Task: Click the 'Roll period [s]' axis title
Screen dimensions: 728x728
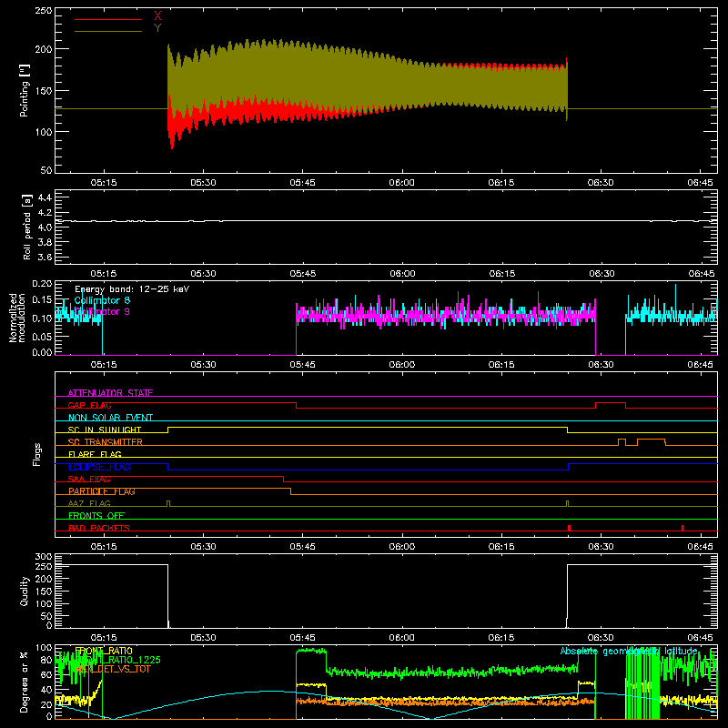Action: click(26, 227)
